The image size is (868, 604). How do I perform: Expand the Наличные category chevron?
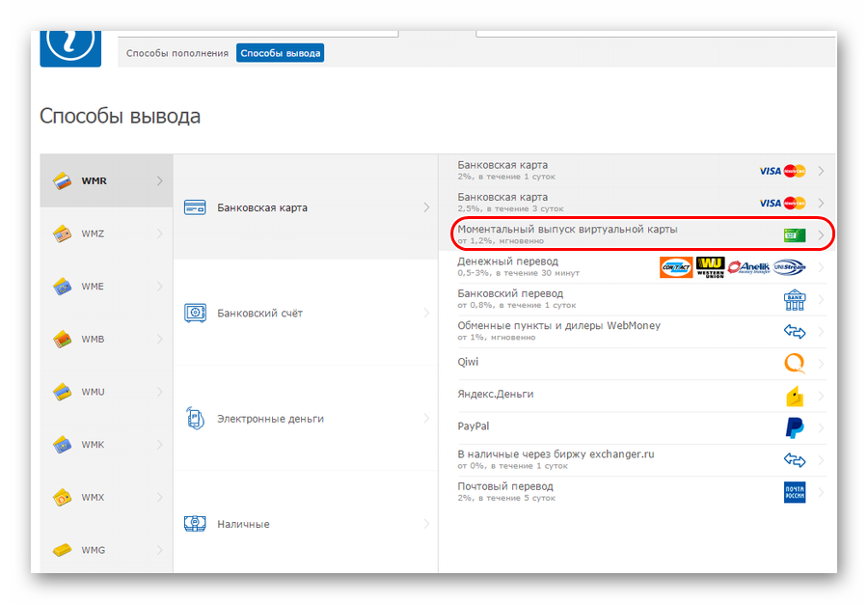pos(426,524)
